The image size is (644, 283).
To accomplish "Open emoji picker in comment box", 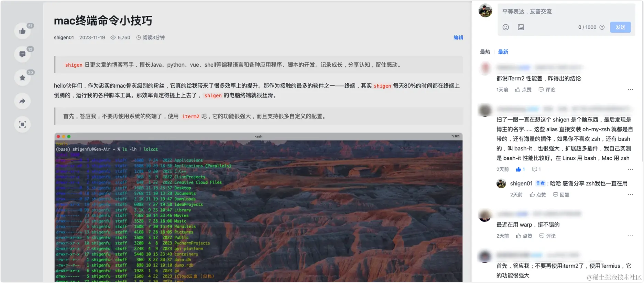I will point(505,27).
